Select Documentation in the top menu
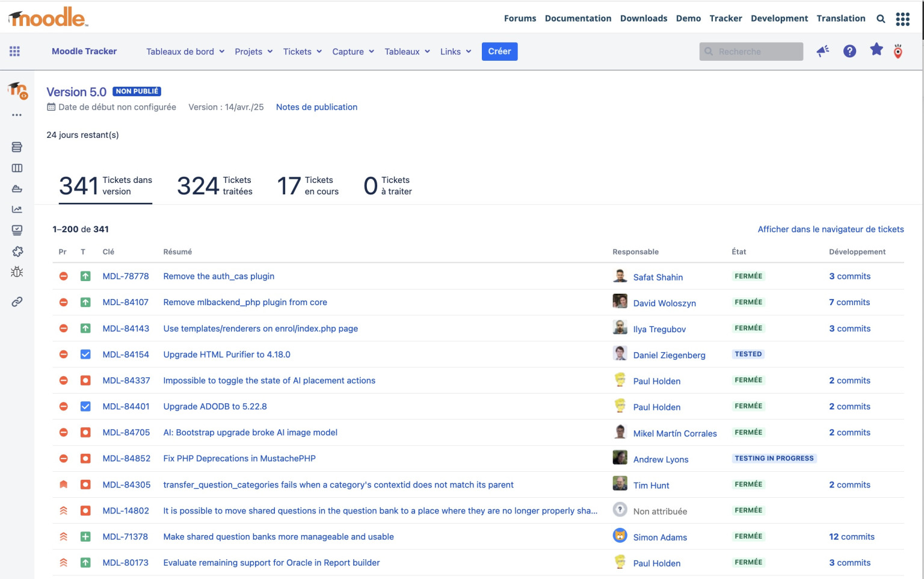 pyautogui.click(x=578, y=18)
